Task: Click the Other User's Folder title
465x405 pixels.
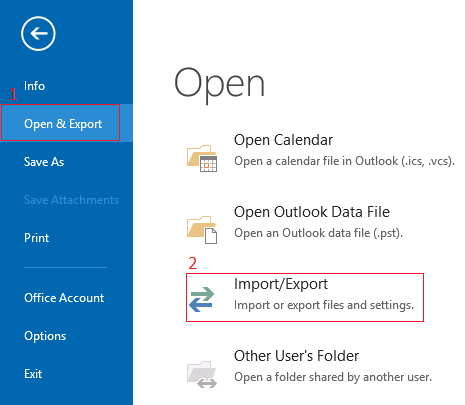Action: (x=296, y=356)
